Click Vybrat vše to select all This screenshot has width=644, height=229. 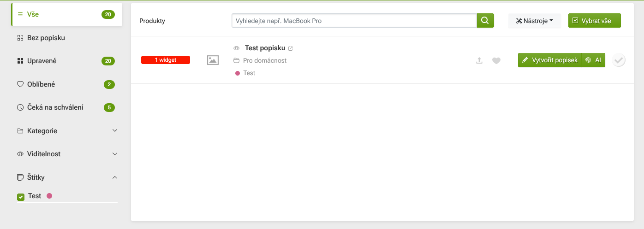[x=594, y=21]
